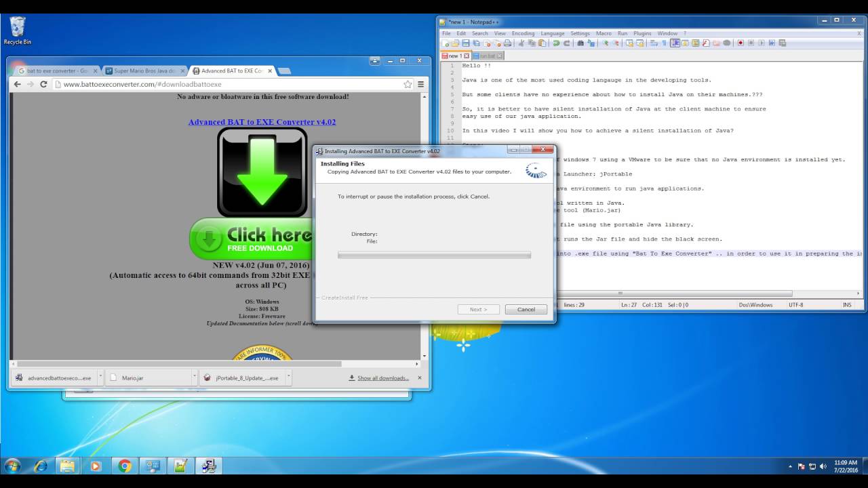Click the Playback macro icon in Notepad++
Screen dimensions: 868x488
[761, 43]
